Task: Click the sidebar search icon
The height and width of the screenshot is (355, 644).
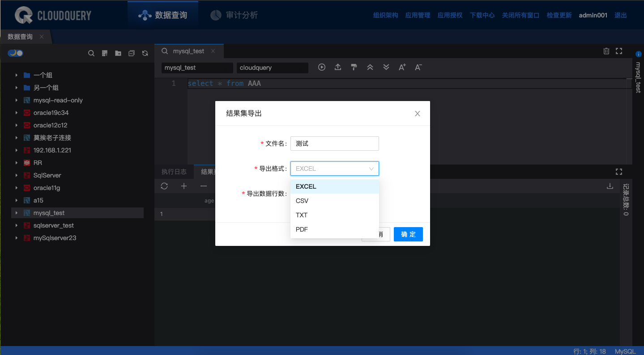Action: [x=91, y=53]
